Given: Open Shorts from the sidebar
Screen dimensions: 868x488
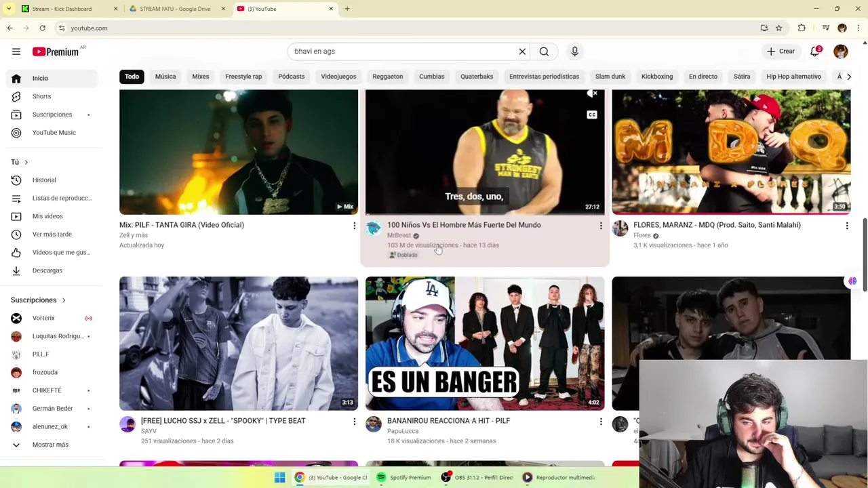Looking at the screenshot, I should pos(41,96).
